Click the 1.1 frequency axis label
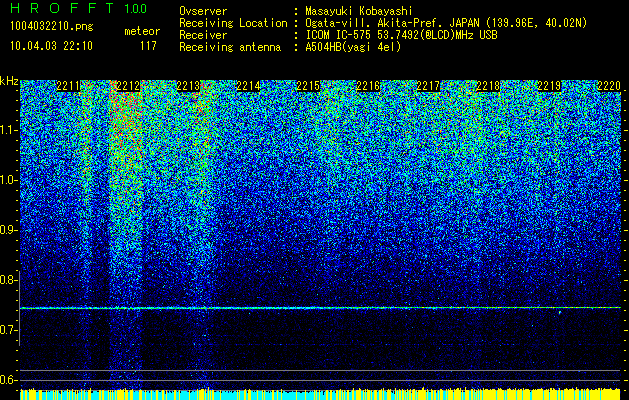 point(9,131)
